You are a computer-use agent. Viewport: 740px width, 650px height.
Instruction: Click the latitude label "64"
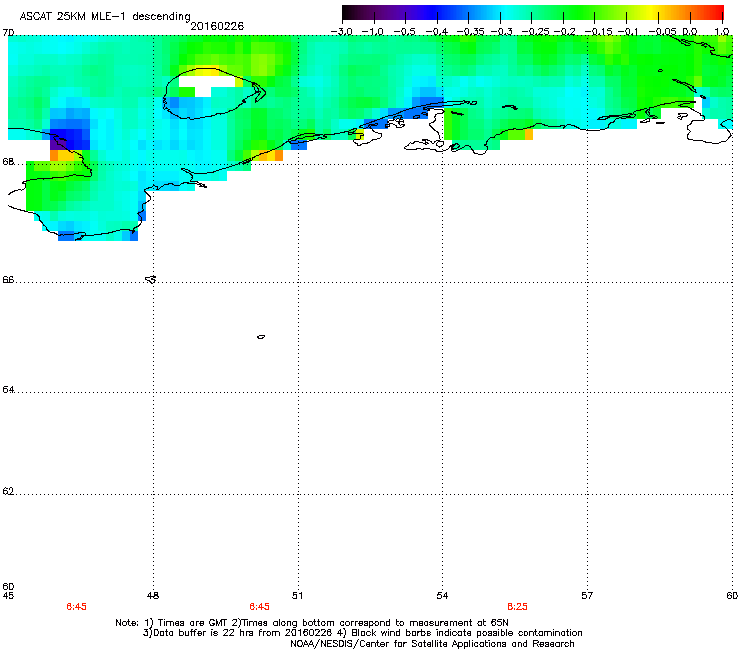[x=8, y=389]
